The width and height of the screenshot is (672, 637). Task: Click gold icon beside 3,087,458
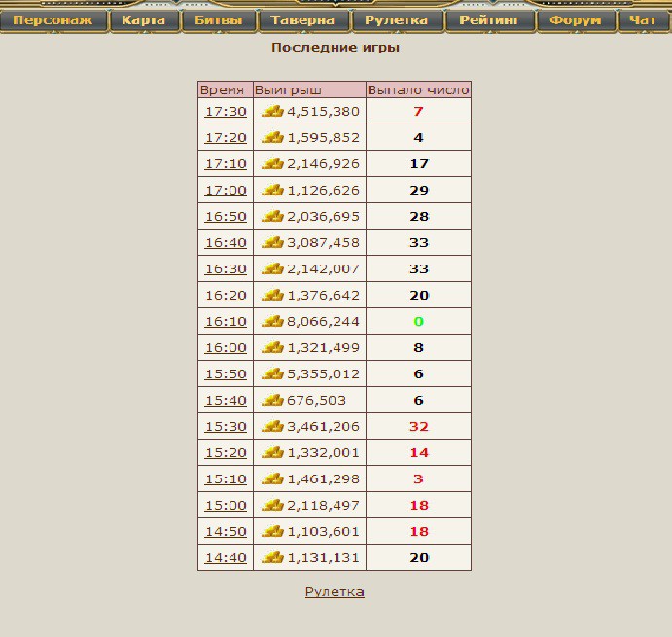tap(272, 242)
